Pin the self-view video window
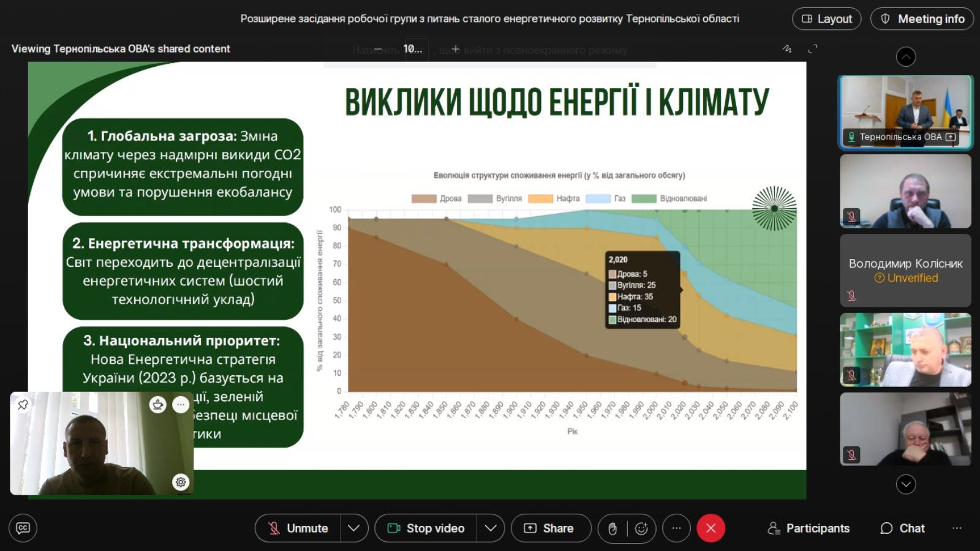This screenshot has height=551, width=980. click(x=23, y=405)
